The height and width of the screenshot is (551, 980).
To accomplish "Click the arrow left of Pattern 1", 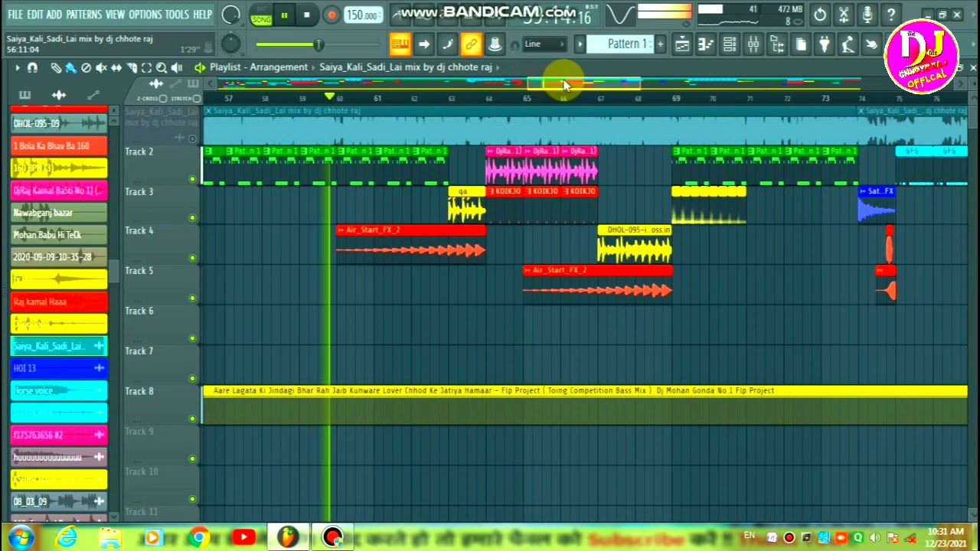I will [x=580, y=44].
